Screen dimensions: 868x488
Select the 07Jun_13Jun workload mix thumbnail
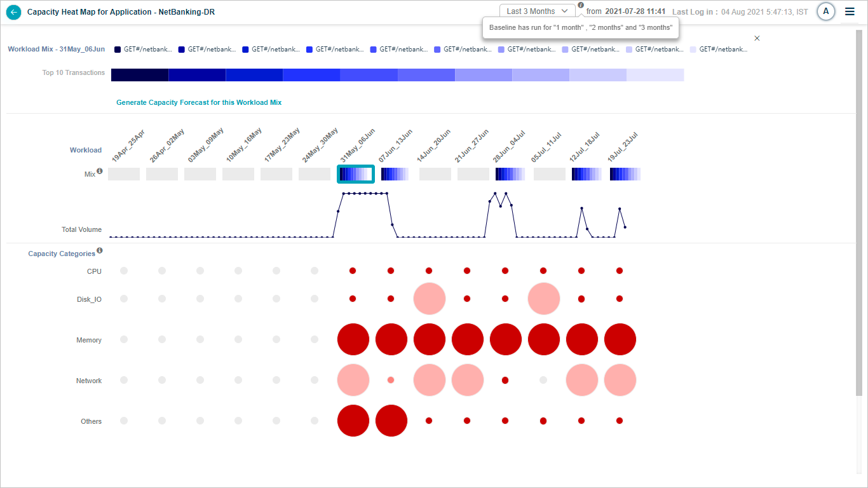(x=395, y=174)
